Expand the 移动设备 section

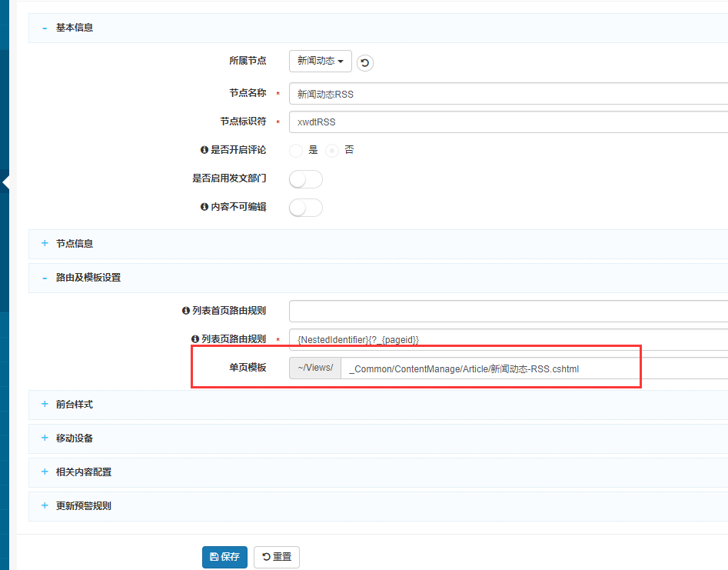click(x=74, y=438)
